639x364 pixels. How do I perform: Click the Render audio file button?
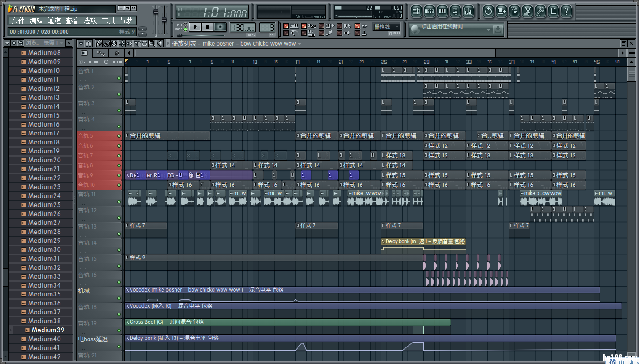point(515,11)
